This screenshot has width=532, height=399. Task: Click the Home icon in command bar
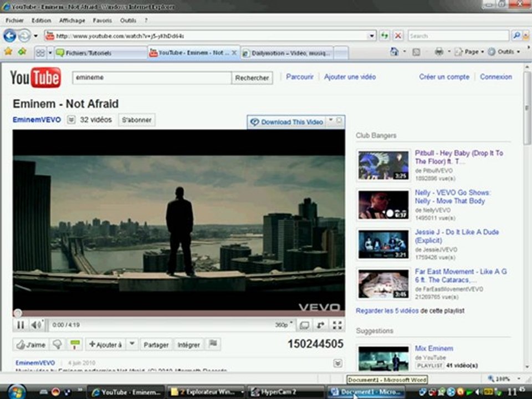pyautogui.click(x=394, y=52)
